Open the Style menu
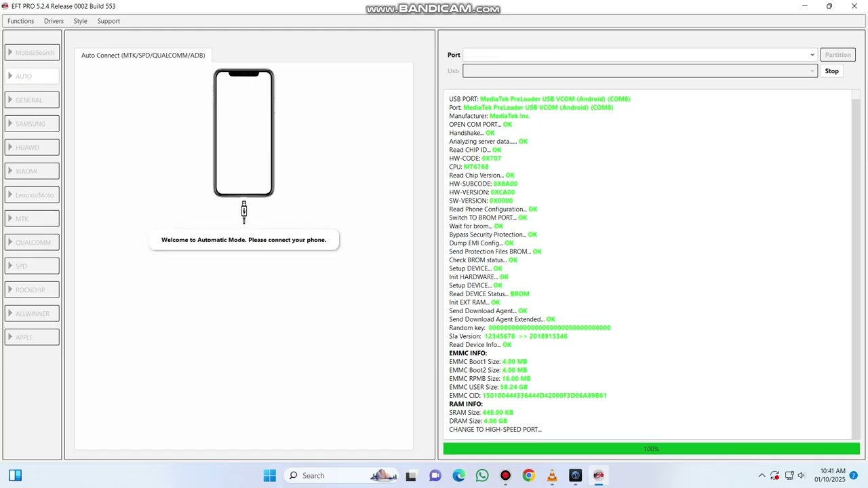Image resolution: width=868 pixels, height=488 pixels. (80, 21)
